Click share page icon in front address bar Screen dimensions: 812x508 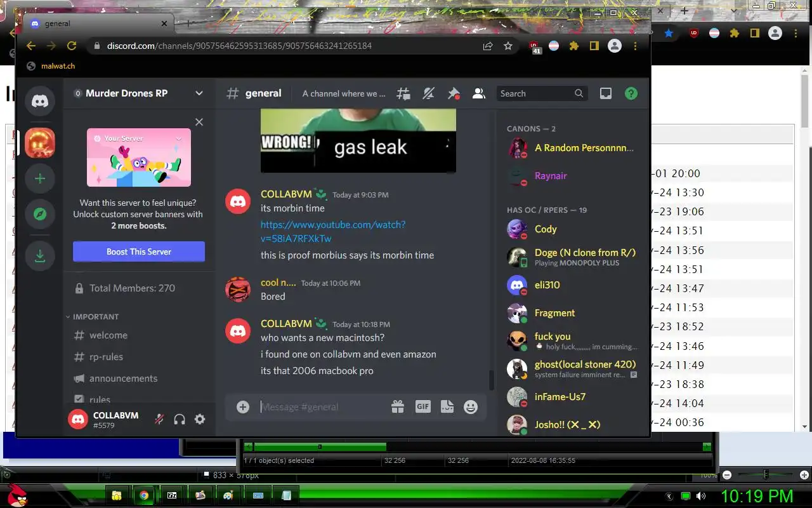pos(488,46)
